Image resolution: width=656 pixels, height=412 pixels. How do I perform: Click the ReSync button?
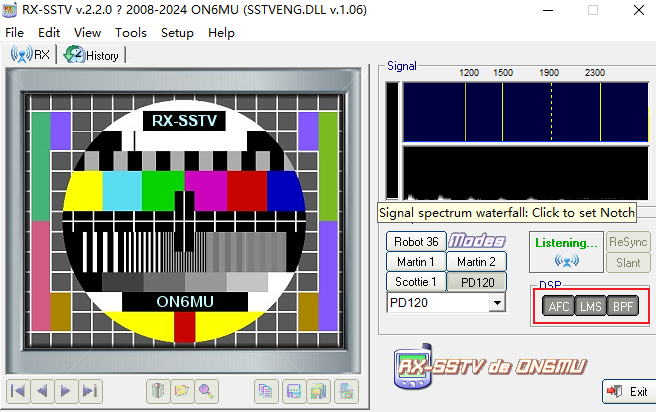tap(628, 241)
